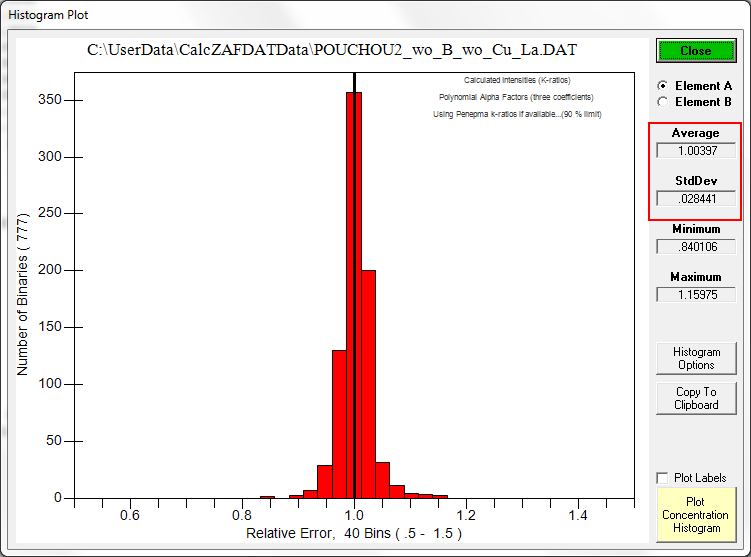Screen dimensions: 751x557
Task: Click the histogram bar reaching 200
Action: point(368,390)
